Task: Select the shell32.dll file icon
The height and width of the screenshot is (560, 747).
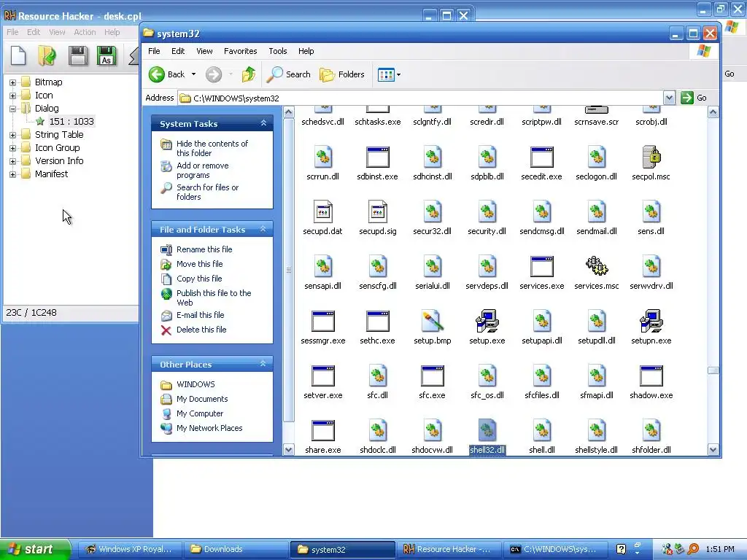Action: point(487,430)
